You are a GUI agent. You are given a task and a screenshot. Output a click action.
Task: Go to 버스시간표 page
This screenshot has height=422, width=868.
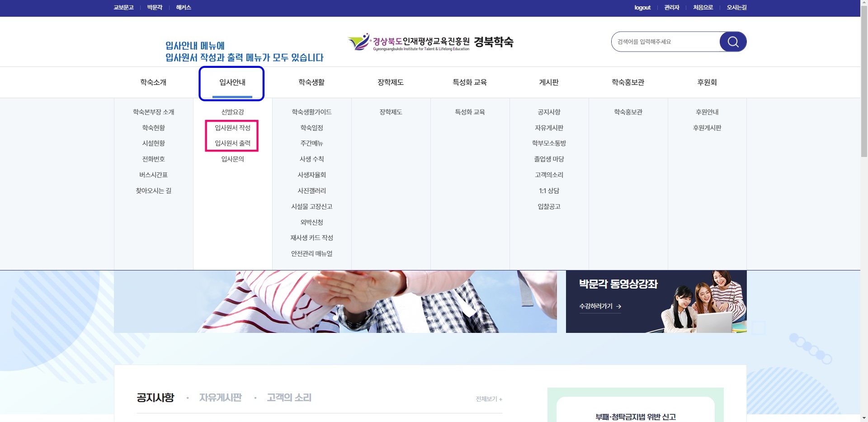(x=153, y=175)
